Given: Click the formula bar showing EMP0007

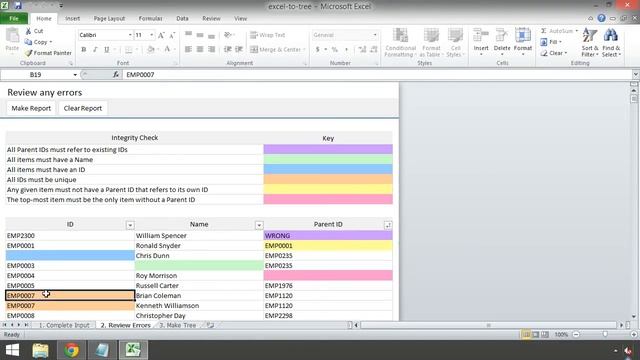Looking at the screenshot, I should coord(378,75).
